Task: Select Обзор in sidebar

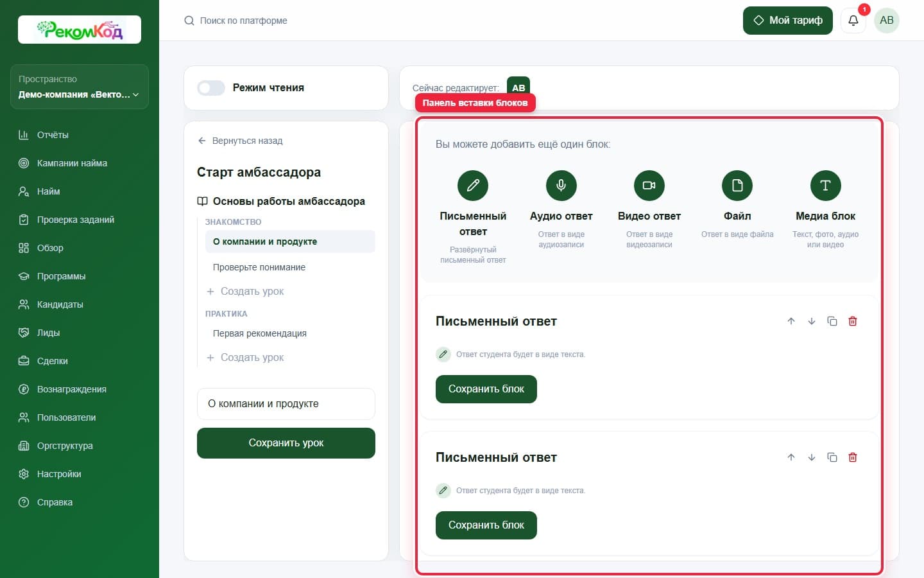Action: click(80, 248)
